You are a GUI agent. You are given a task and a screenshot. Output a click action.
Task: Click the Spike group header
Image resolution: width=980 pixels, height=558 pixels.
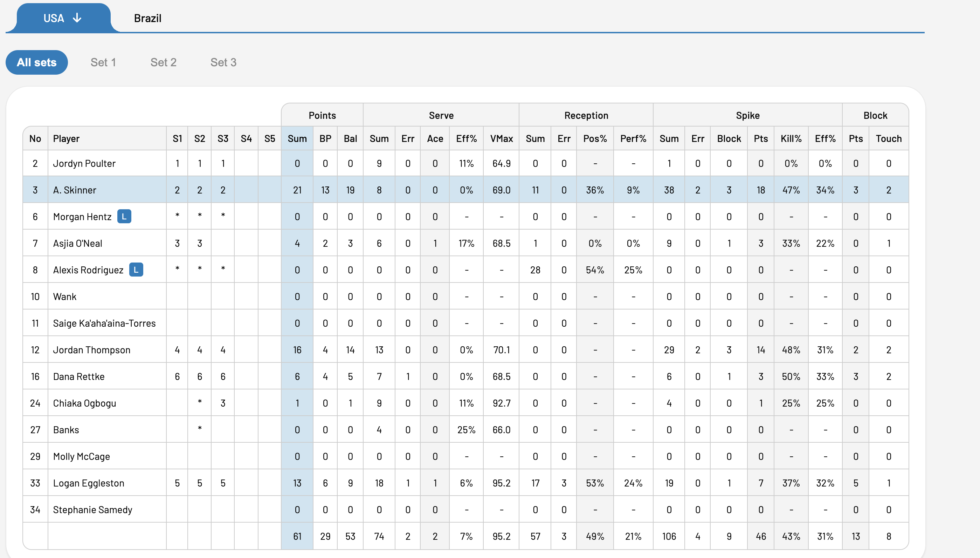(x=748, y=115)
